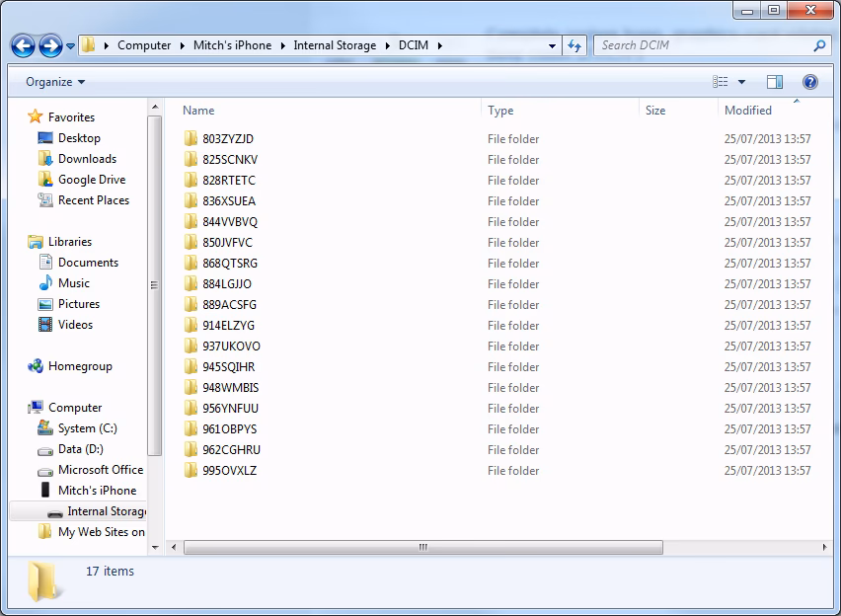Click in the Search DCIM field
The width and height of the screenshot is (841, 616).
tap(701, 45)
